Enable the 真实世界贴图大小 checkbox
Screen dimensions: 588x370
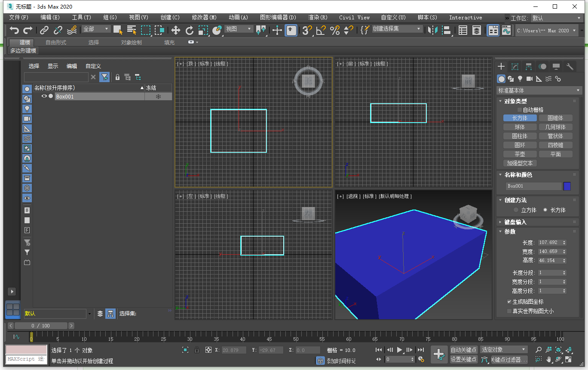click(509, 311)
